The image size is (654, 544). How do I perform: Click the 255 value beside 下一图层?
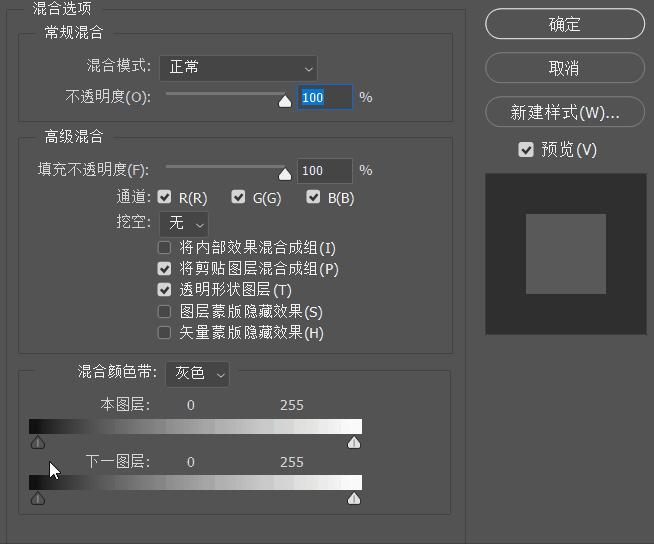292,462
